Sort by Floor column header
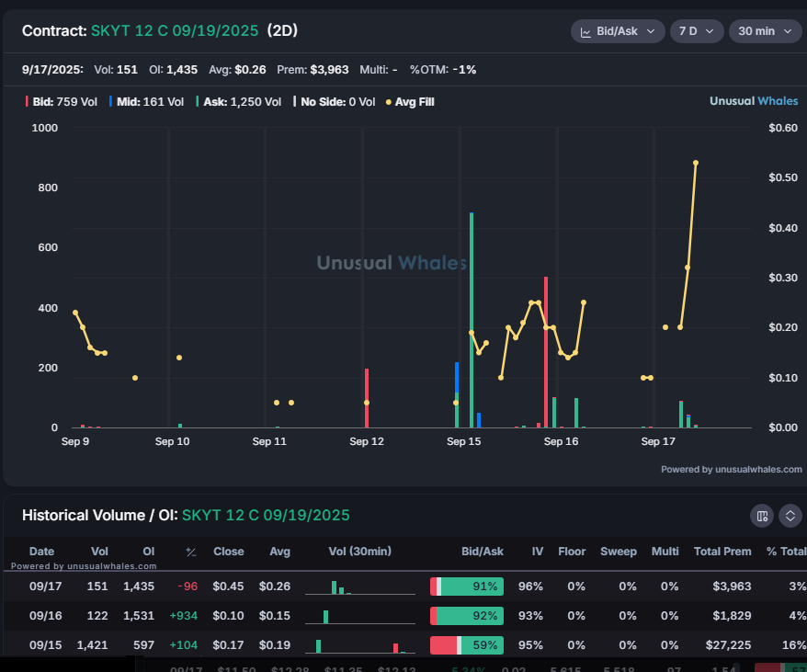The height and width of the screenshot is (672, 807). click(572, 551)
